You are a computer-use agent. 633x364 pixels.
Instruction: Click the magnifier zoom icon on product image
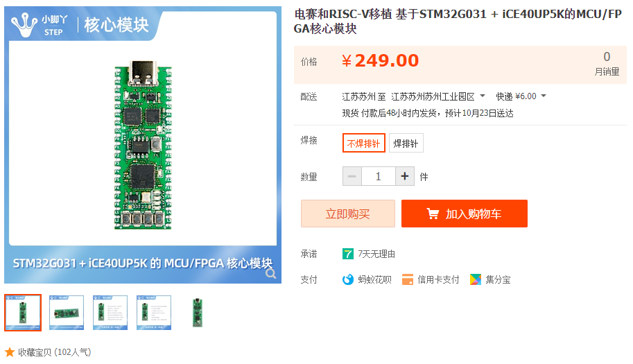(271, 274)
